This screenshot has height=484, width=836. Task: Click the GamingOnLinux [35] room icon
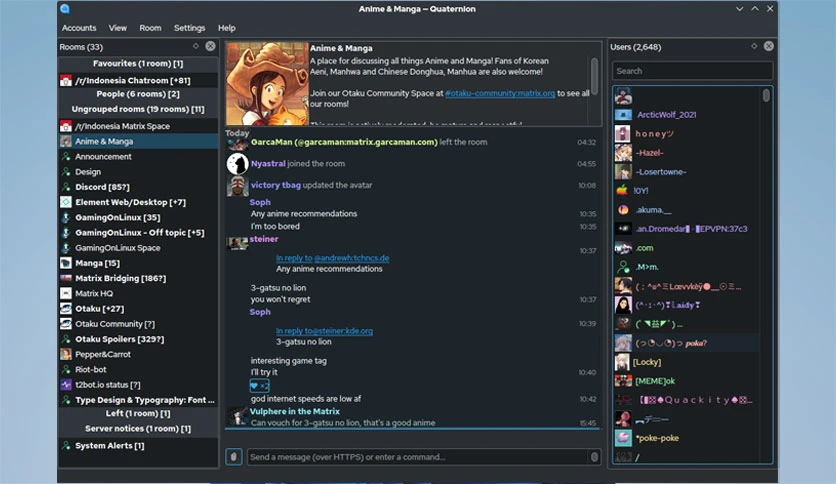pyautogui.click(x=66, y=217)
